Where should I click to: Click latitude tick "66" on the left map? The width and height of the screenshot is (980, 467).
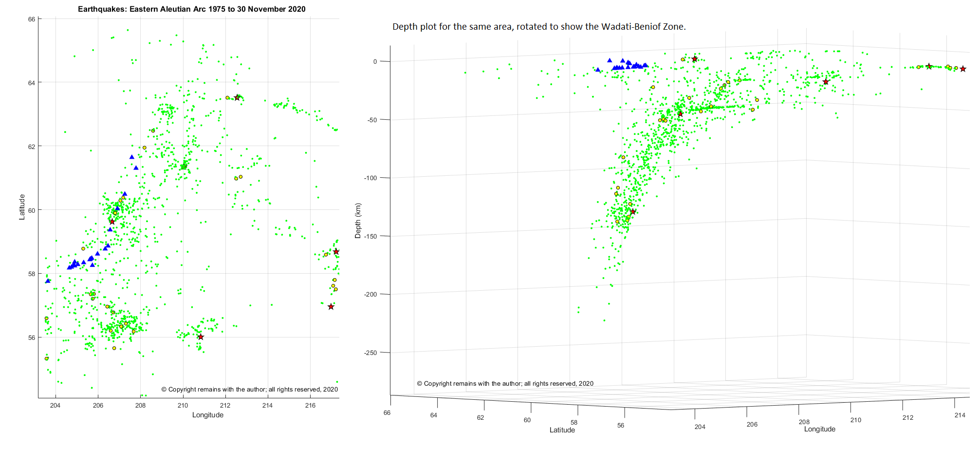point(32,19)
